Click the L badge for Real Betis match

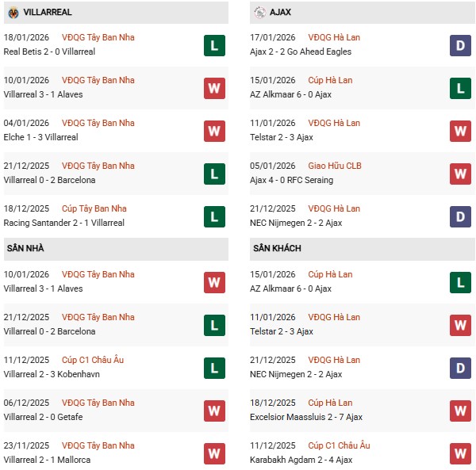click(214, 45)
